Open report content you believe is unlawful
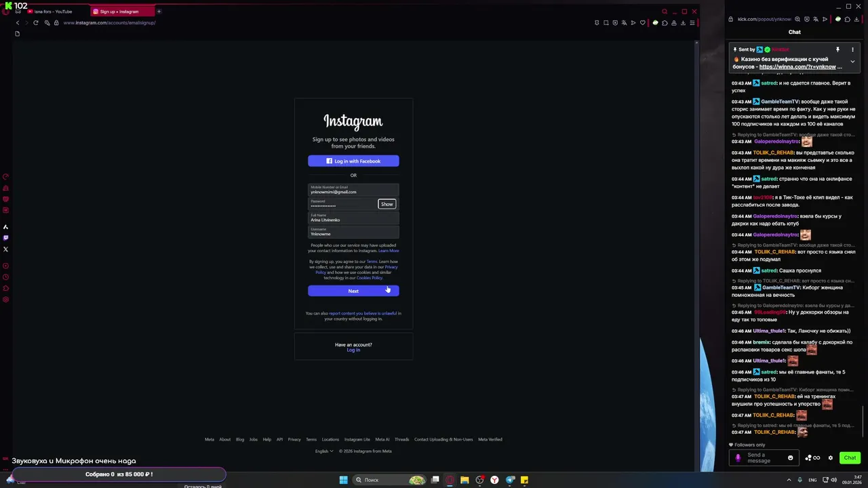 (x=363, y=313)
